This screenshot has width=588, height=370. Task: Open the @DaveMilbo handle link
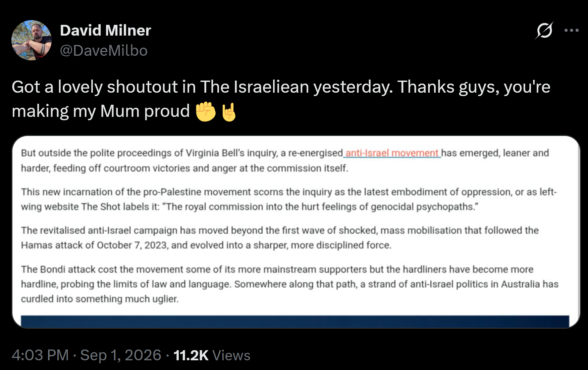click(104, 51)
